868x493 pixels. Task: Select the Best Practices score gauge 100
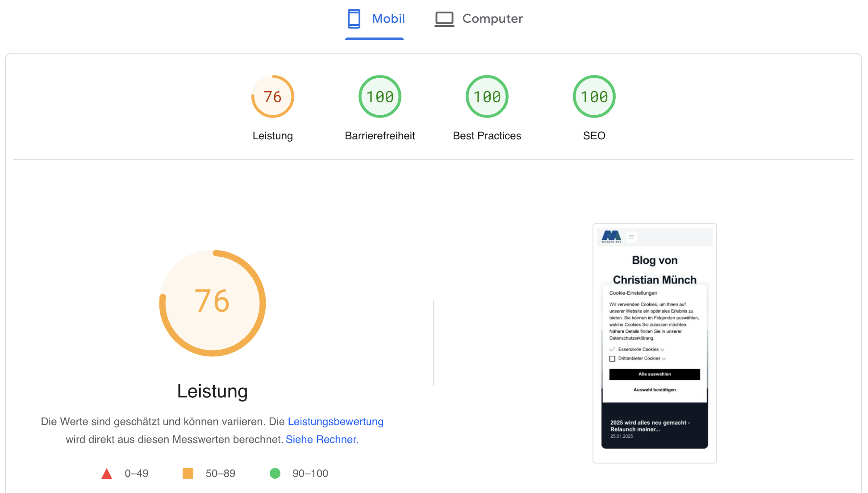[x=487, y=96]
